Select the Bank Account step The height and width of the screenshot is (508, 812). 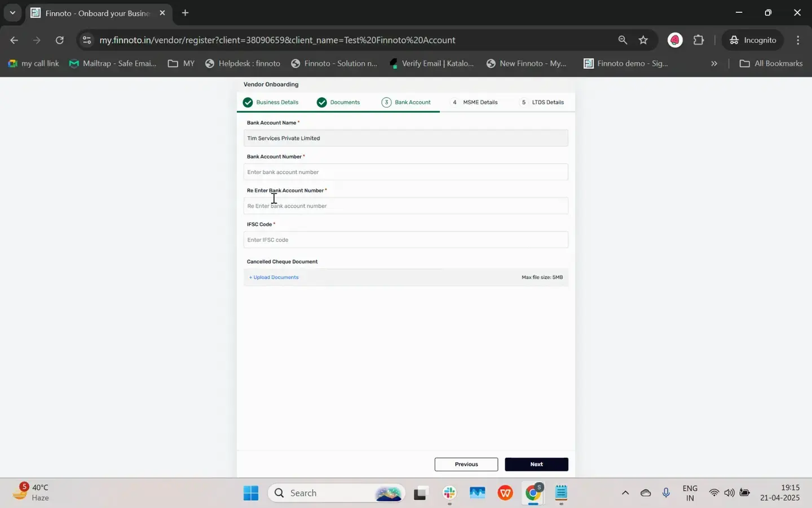pos(406,102)
